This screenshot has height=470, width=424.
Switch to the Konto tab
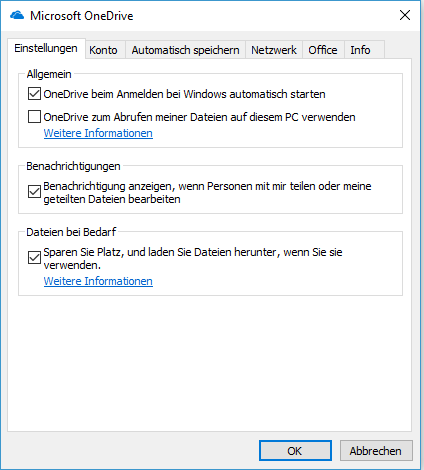point(103,50)
